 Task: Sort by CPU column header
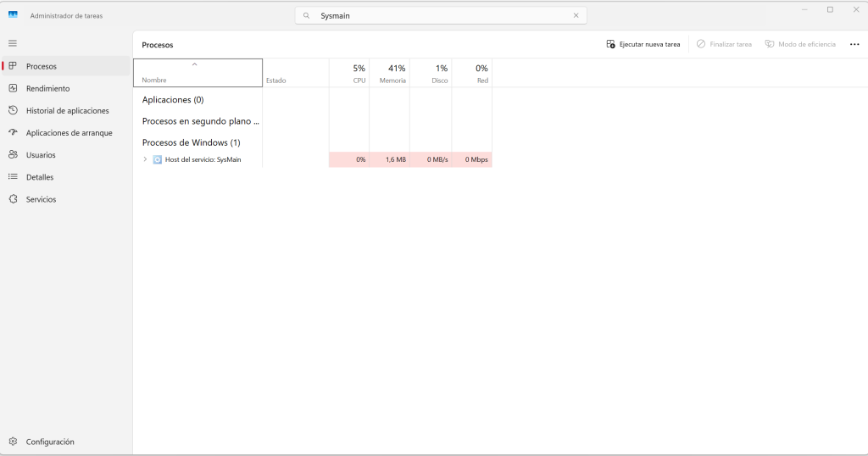click(349, 73)
